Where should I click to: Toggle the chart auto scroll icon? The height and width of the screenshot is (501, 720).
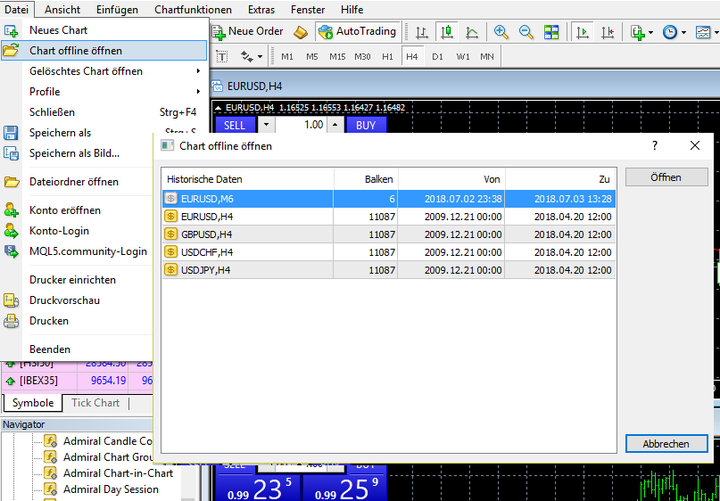coord(583,32)
